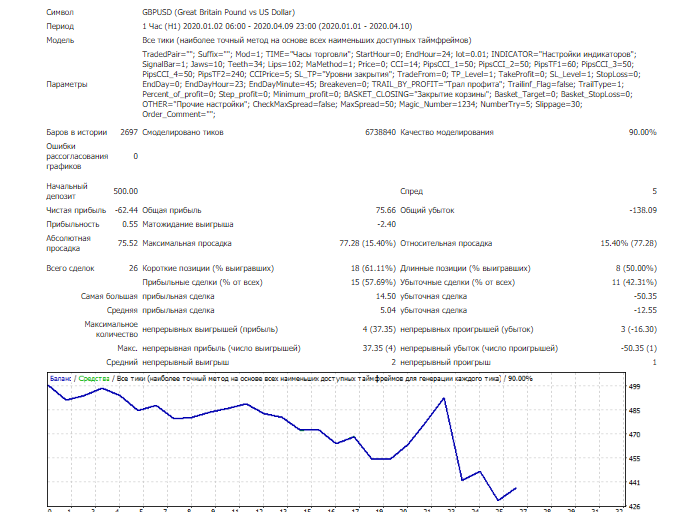Click the 'Символ' label
Image resolution: width=682 pixels, height=512 pixels.
point(60,12)
